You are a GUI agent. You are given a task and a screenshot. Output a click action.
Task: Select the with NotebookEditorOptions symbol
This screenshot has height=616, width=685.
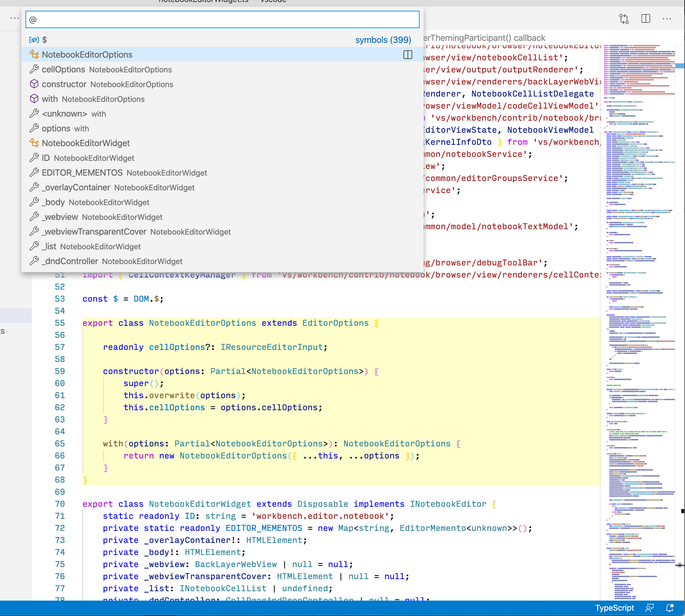[x=93, y=99]
